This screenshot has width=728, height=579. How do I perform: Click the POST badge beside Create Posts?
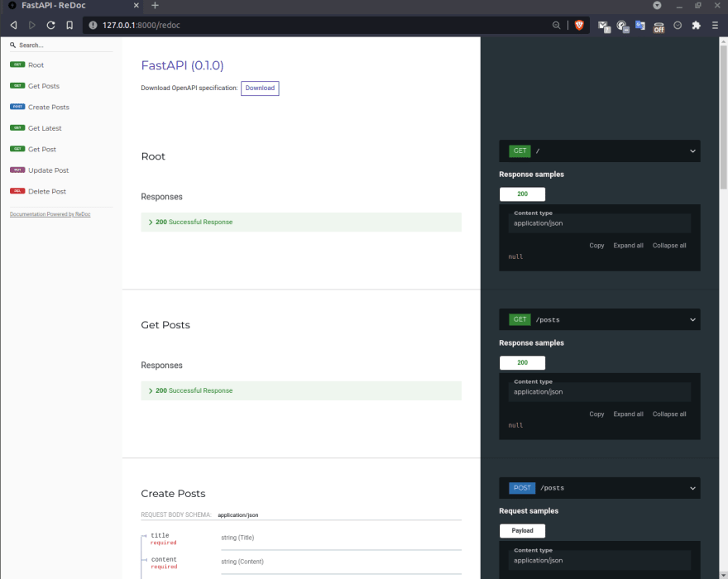(x=17, y=107)
